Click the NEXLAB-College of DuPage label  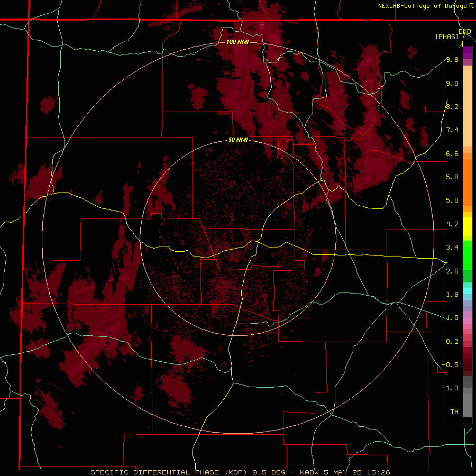(x=422, y=6)
